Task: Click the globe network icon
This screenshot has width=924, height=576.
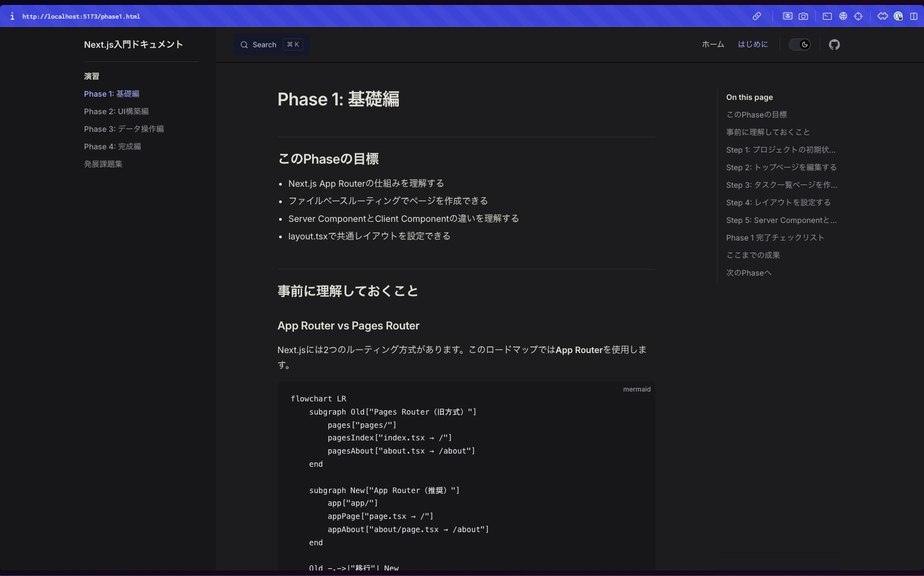Action: point(843,16)
